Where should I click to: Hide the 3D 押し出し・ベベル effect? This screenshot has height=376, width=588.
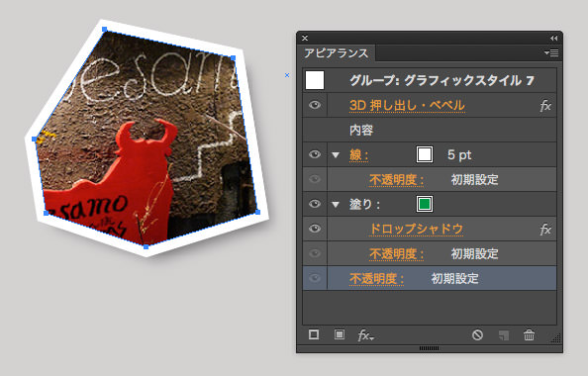point(315,105)
